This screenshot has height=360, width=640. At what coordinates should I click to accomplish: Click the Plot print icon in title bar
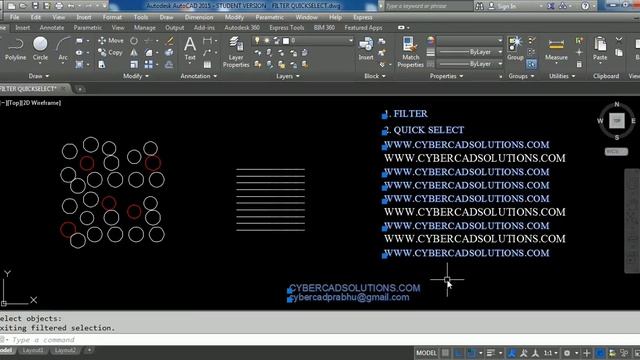[59, 6]
